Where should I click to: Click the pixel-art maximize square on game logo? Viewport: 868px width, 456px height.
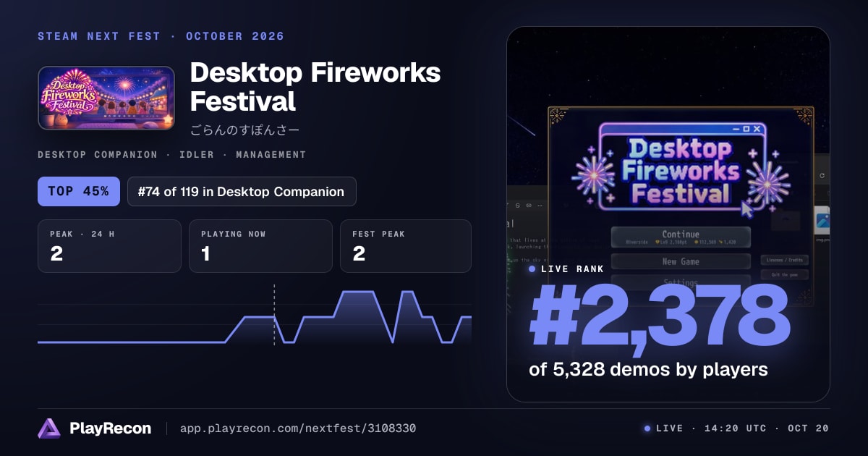pyautogui.click(x=746, y=129)
